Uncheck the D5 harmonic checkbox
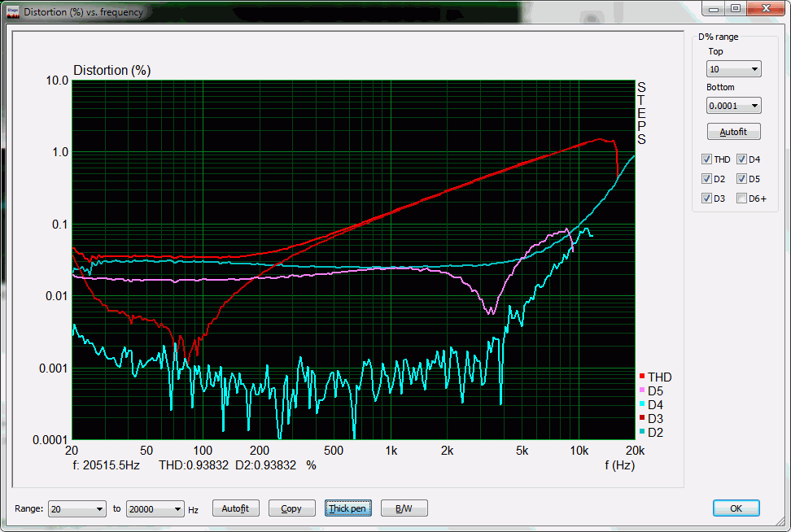The width and height of the screenshot is (791, 532). [741, 179]
